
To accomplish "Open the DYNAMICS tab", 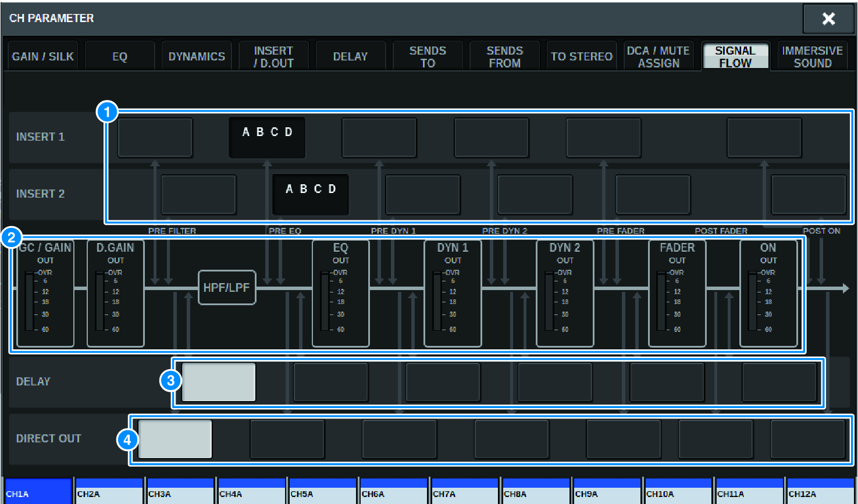I will pyautogui.click(x=197, y=56).
